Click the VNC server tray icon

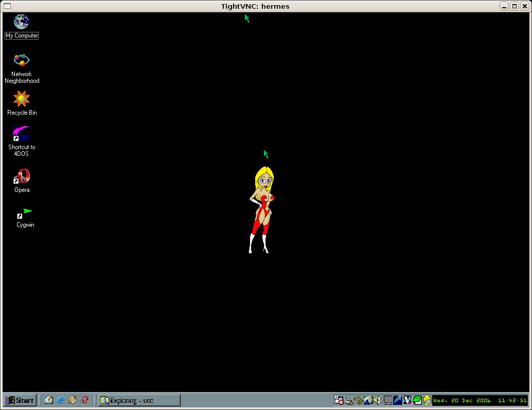coord(407,400)
